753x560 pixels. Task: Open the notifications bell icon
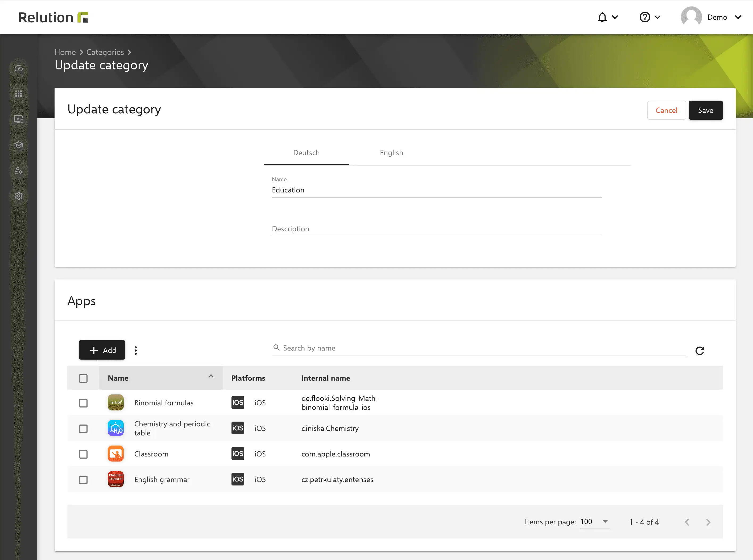pos(602,17)
